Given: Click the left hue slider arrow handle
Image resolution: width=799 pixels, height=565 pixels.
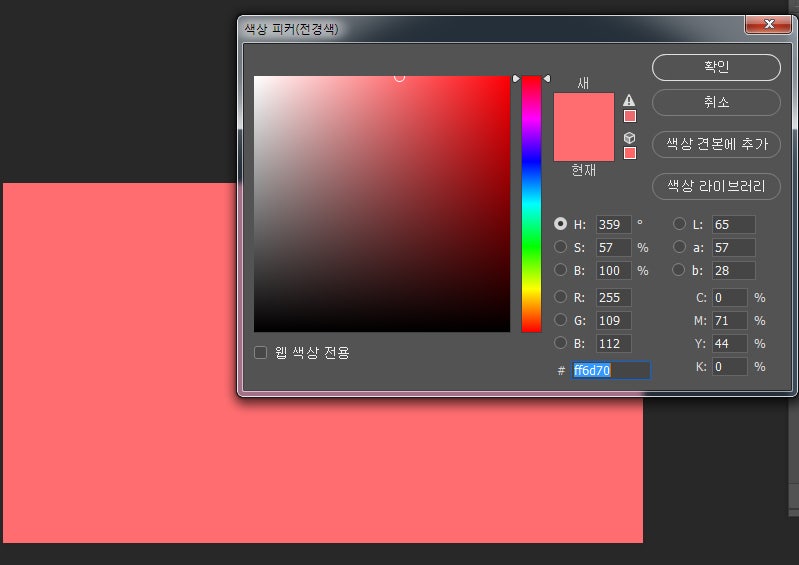Looking at the screenshot, I should pyautogui.click(x=516, y=78).
